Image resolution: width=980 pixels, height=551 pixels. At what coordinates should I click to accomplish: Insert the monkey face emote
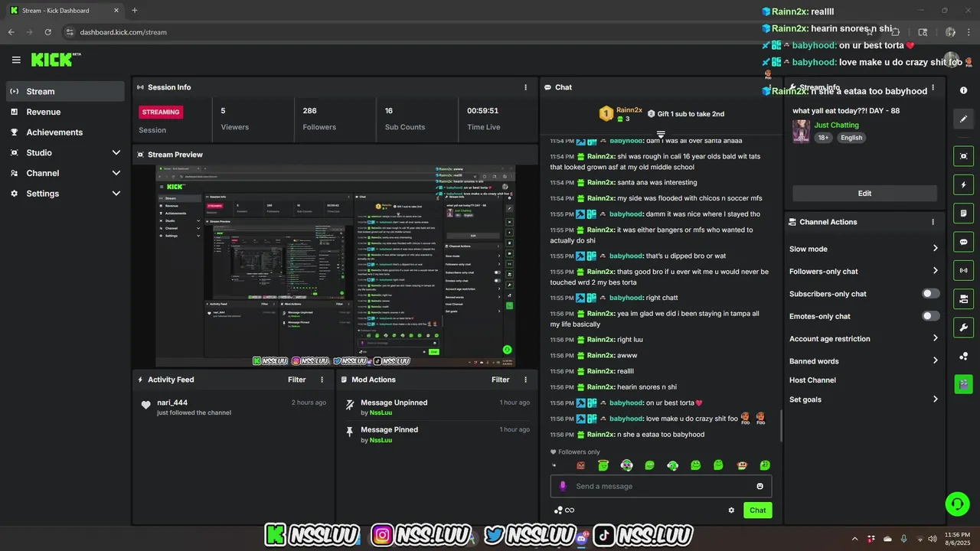741,465
